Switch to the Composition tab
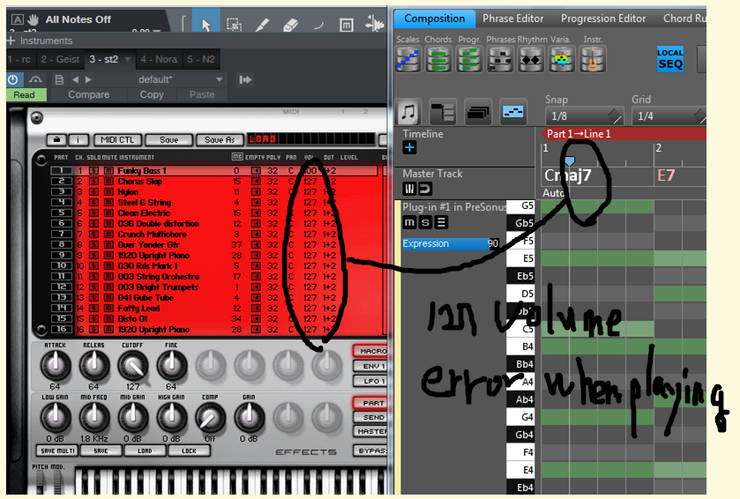The height and width of the screenshot is (499, 740). (434, 19)
